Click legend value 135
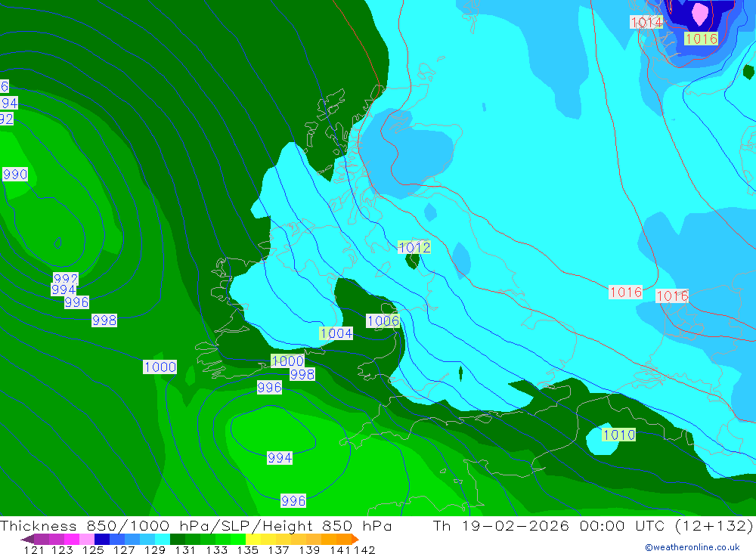 pyautogui.click(x=247, y=550)
